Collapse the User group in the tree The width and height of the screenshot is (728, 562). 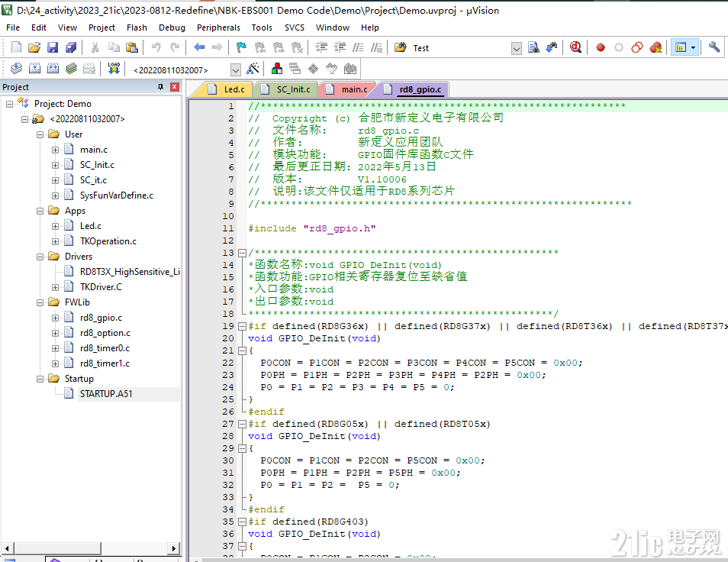coord(40,134)
